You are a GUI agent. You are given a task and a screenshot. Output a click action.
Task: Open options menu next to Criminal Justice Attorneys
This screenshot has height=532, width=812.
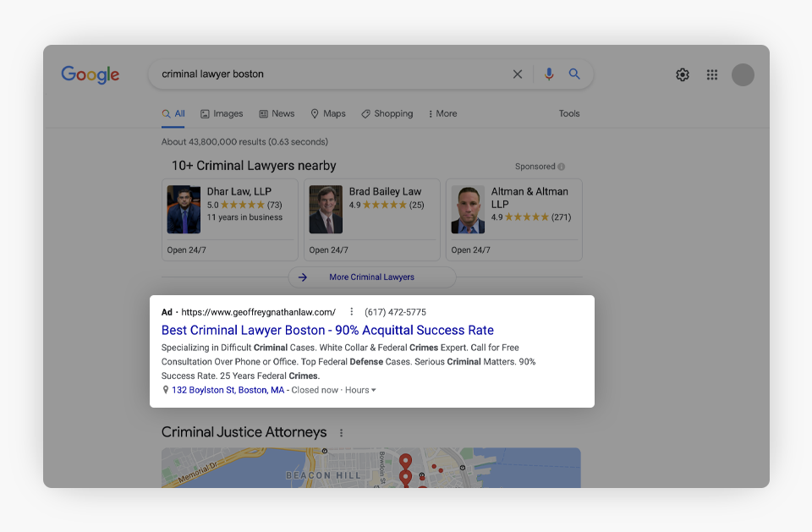click(x=342, y=433)
